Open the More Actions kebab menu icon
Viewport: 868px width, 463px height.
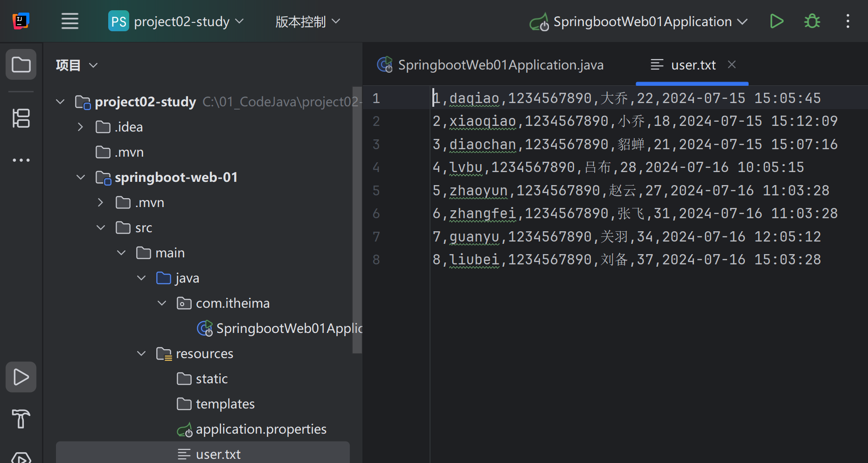point(847,21)
